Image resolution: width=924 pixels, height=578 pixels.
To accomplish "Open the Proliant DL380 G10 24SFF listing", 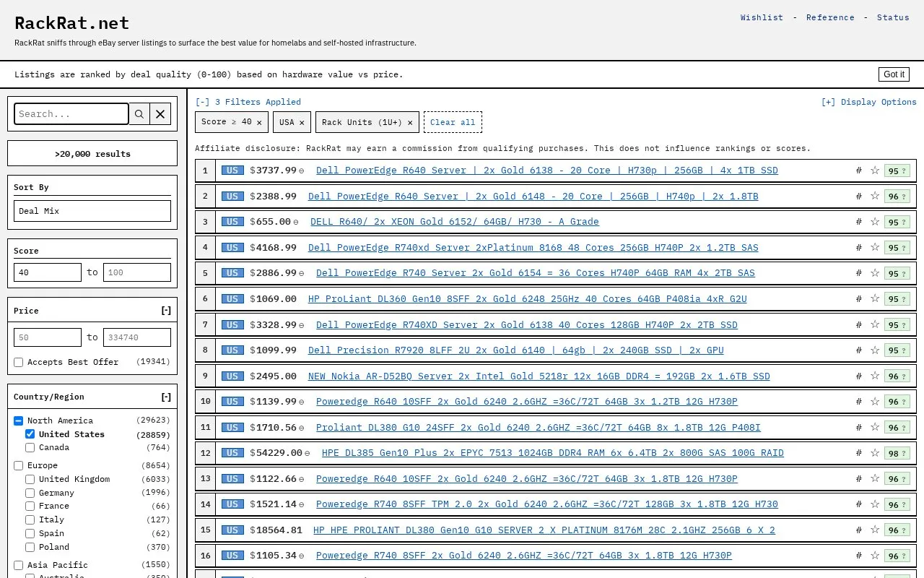I will (x=539, y=428).
